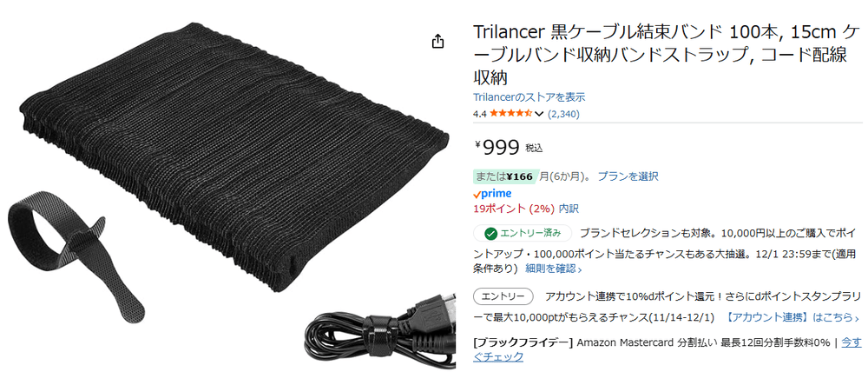Click the ¥999 price text

click(x=497, y=147)
